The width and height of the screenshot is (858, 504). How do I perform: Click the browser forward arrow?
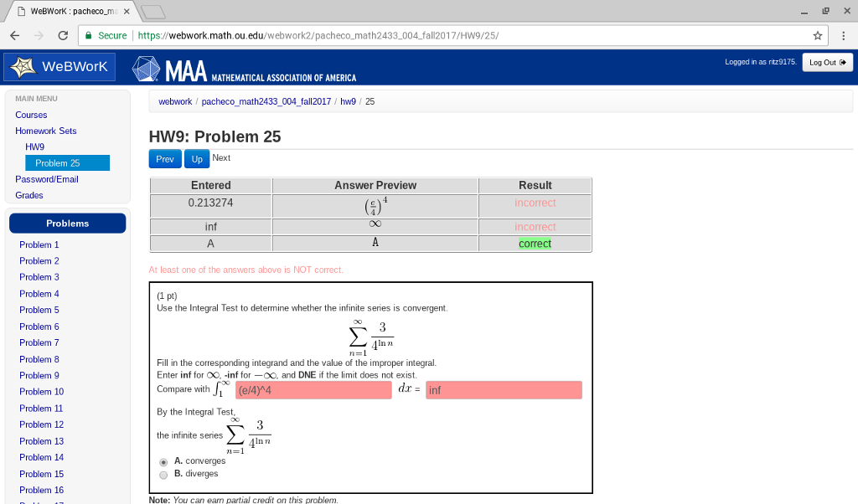tap(39, 36)
